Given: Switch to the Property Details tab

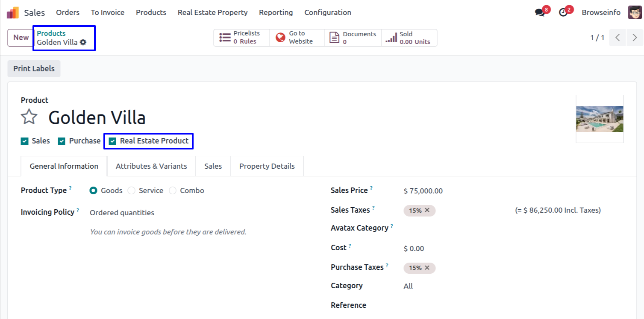Looking at the screenshot, I should (x=267, y=166).
